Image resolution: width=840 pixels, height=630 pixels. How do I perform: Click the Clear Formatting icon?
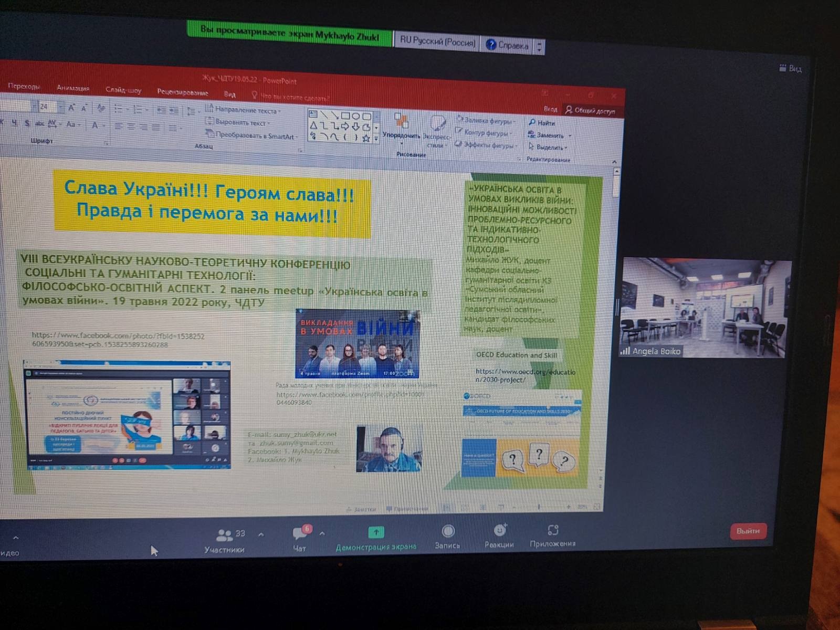pyautogui.click(x=101, y=108)
